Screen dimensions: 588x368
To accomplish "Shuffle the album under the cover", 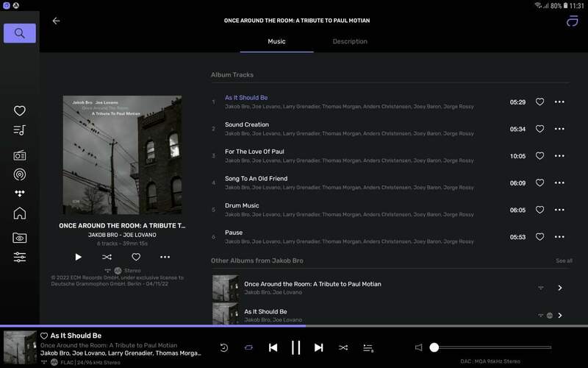I will click(107, 257).
